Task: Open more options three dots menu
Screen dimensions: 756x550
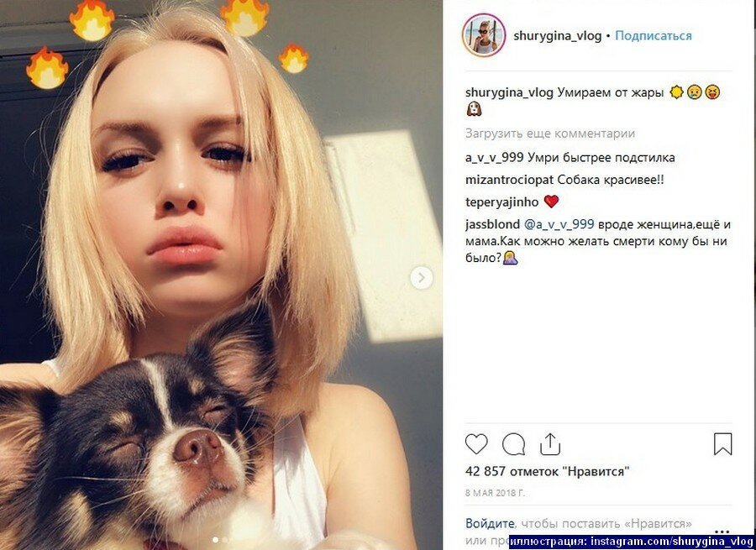Action: point(722,532)
